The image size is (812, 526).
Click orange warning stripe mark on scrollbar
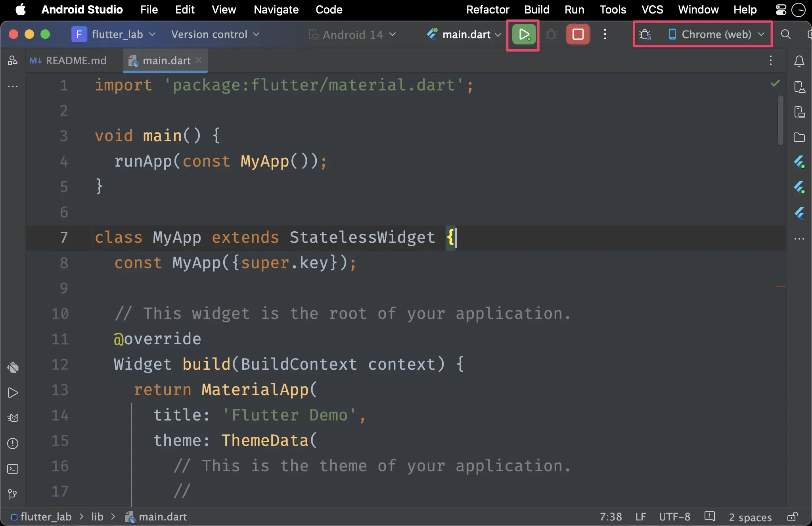tap(780, 286)
